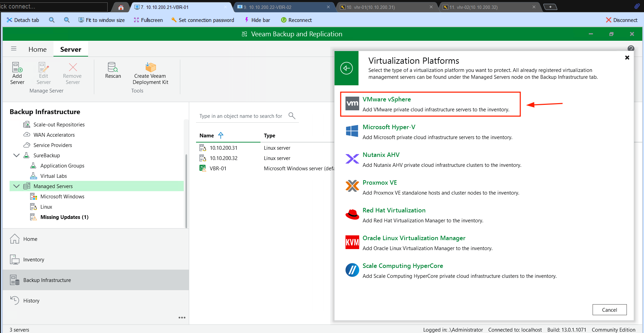Click the Nutanix AHV logo icon
This screenshot has width=644, height=333.
click(352, 159)
